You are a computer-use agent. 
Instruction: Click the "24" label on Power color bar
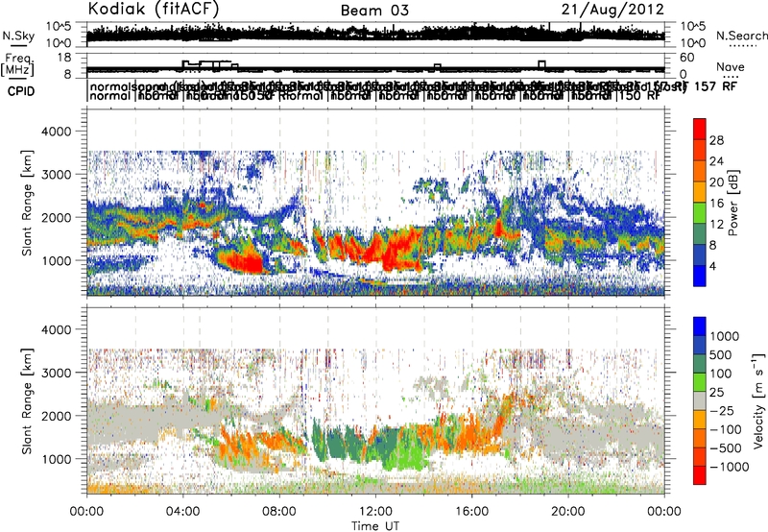click(x=716, y=161)
